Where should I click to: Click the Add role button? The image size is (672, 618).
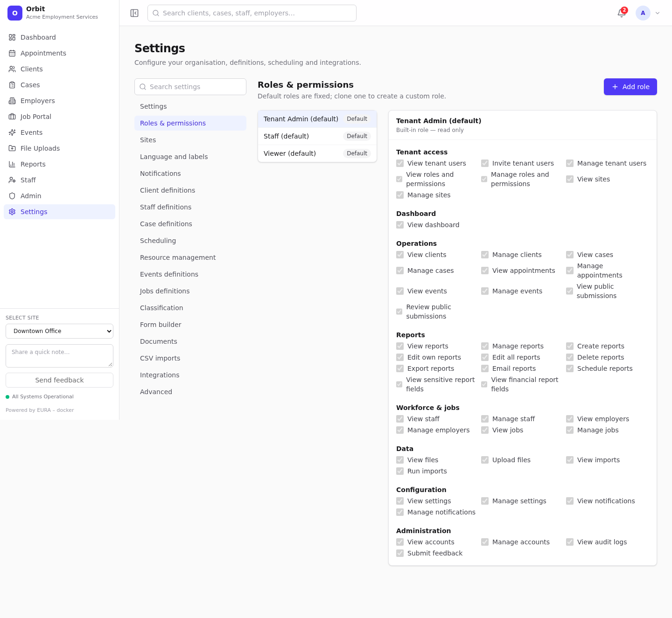point(630,87)
